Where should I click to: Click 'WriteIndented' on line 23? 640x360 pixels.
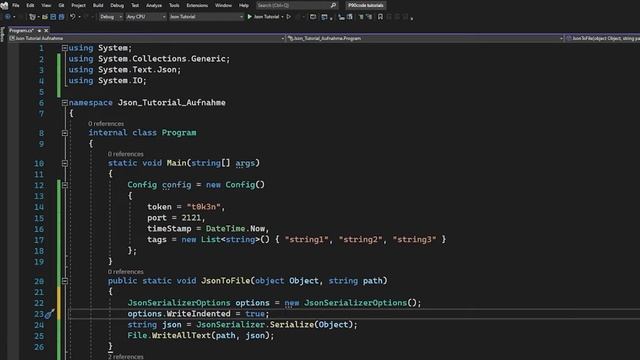point(198,313)
